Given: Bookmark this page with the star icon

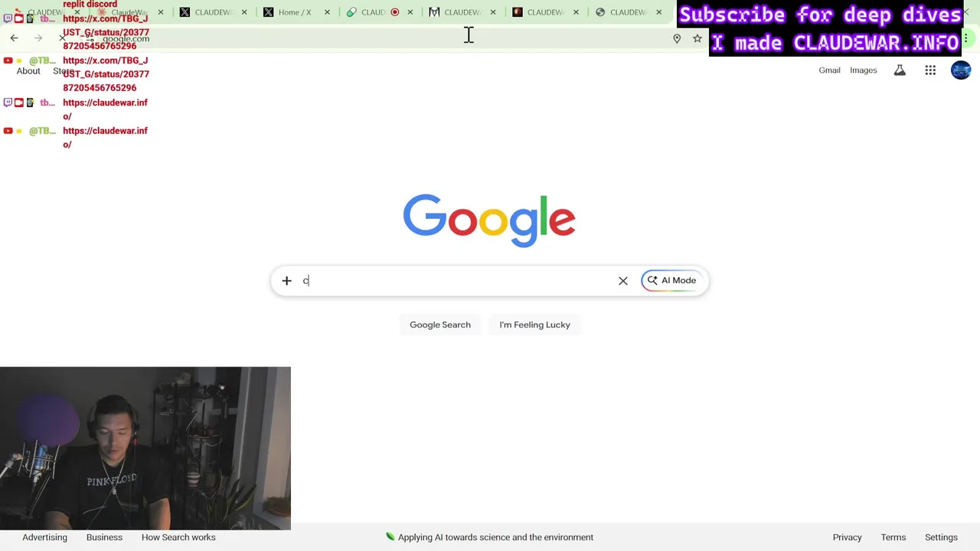Looking at the screenshot, I should (x=697, y=38).
